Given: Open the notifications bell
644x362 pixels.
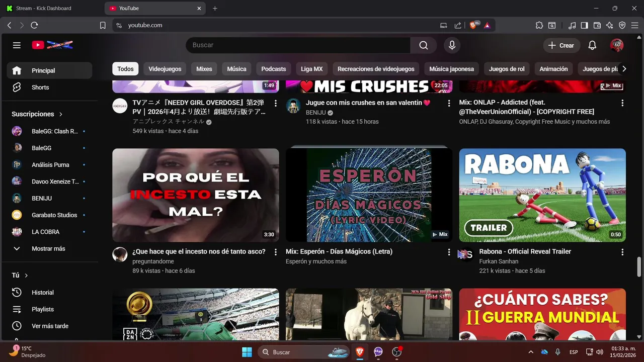Looking at the screenshot, I should (592, 45).
